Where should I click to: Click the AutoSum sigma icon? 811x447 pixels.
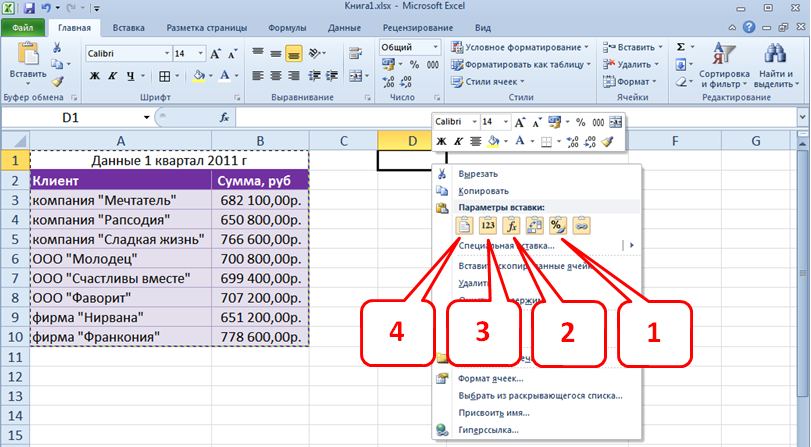coord(681,46)
